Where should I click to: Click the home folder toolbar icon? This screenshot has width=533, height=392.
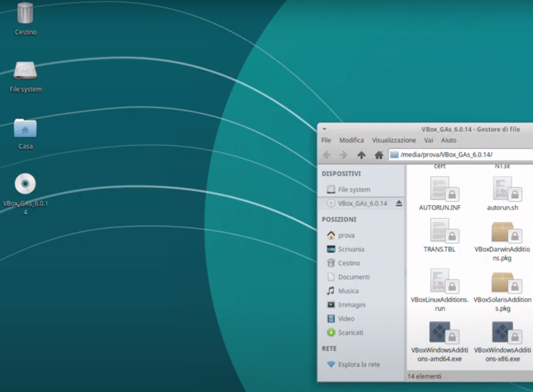tap(379, 155)
